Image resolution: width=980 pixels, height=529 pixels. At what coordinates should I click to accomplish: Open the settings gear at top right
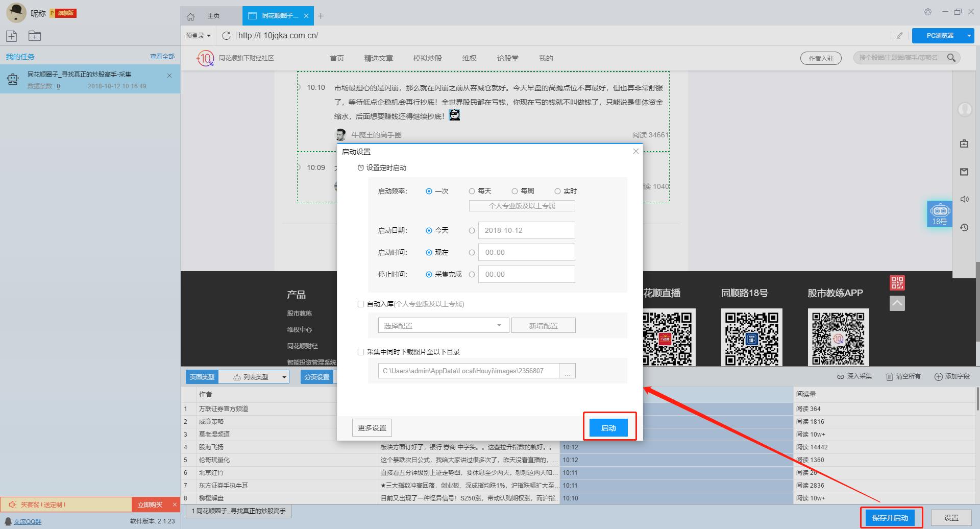click(x=928, y=12)
